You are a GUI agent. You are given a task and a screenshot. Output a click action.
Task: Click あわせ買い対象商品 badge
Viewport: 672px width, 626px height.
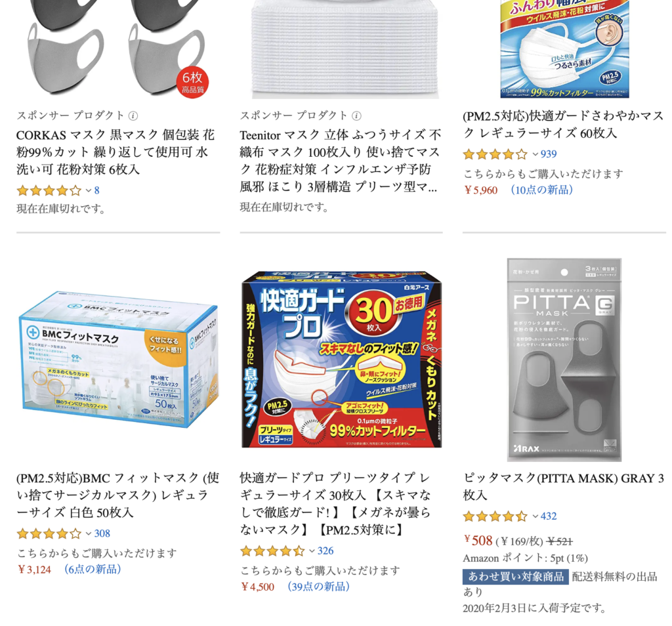(x=516, y=577)
